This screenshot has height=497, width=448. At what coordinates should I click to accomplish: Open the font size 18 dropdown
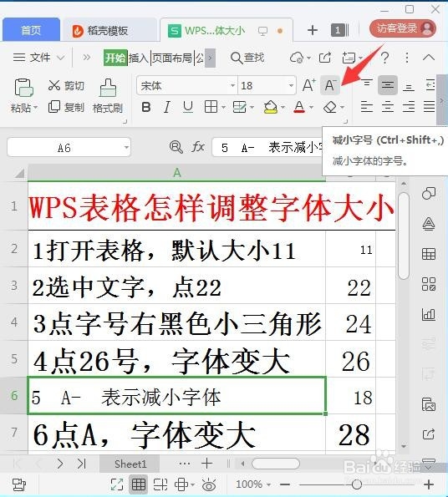[x=291, y=85]
